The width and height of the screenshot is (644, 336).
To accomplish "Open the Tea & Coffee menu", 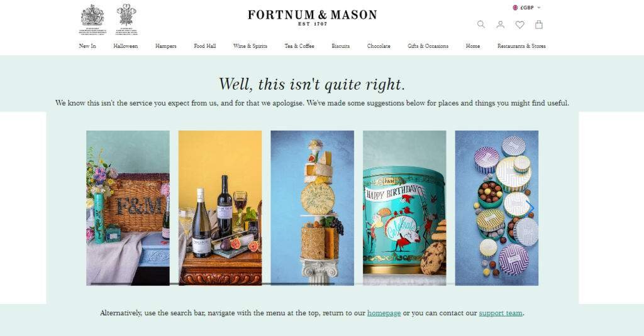I will tap(299, 46).
